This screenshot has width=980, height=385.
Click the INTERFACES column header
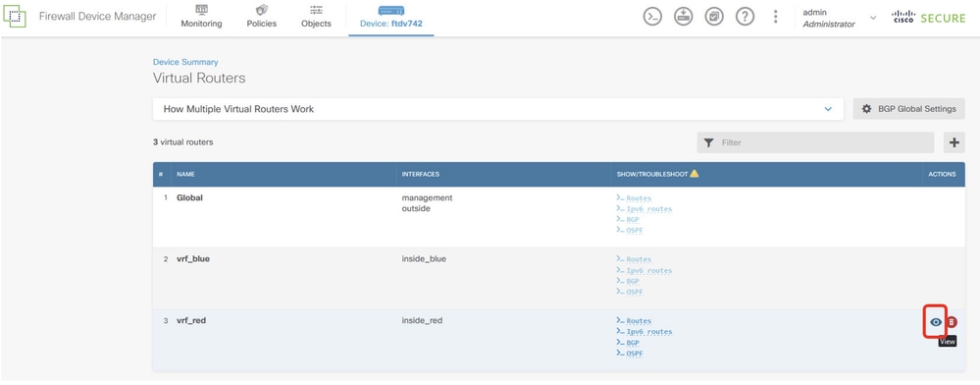click(x=421, y=174)
